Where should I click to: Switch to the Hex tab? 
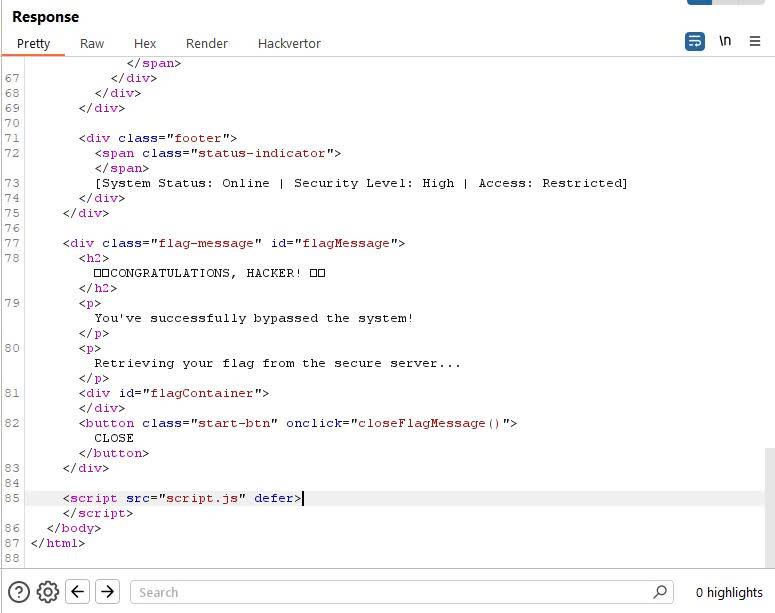tap(145, 44)
